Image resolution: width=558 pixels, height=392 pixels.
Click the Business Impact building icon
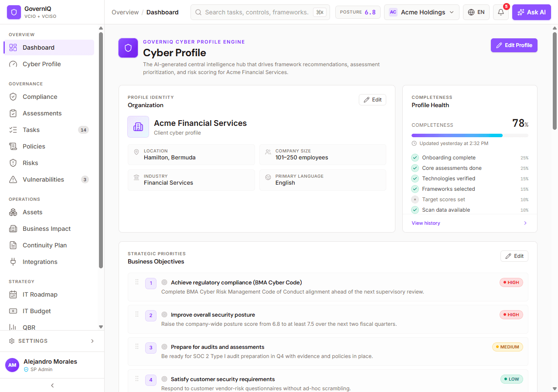[x=13, y=229]
